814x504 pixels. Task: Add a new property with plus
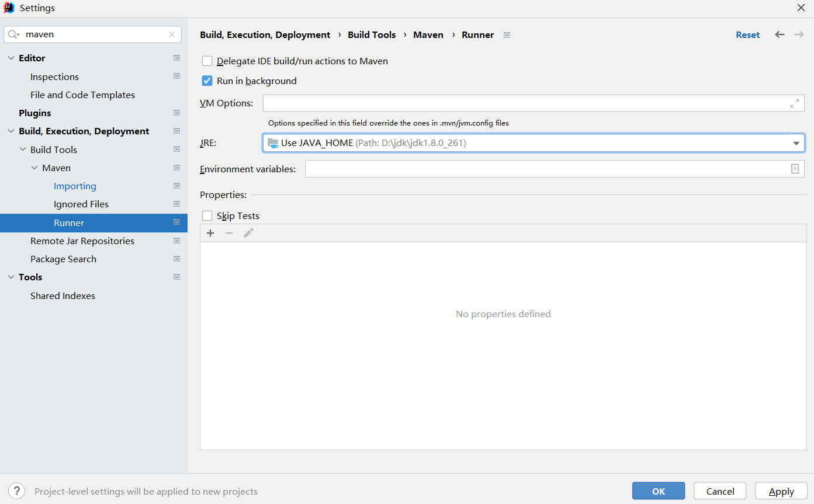tap(210, 233)
